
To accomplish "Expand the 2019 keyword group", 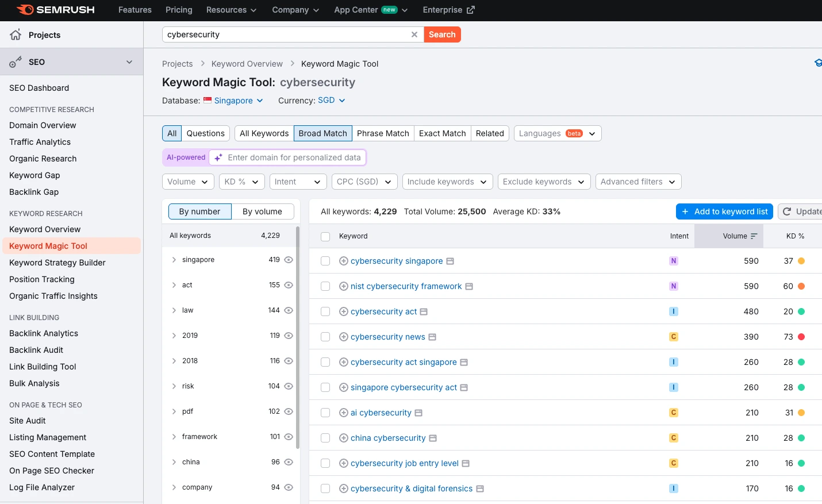I will point(174,336).
